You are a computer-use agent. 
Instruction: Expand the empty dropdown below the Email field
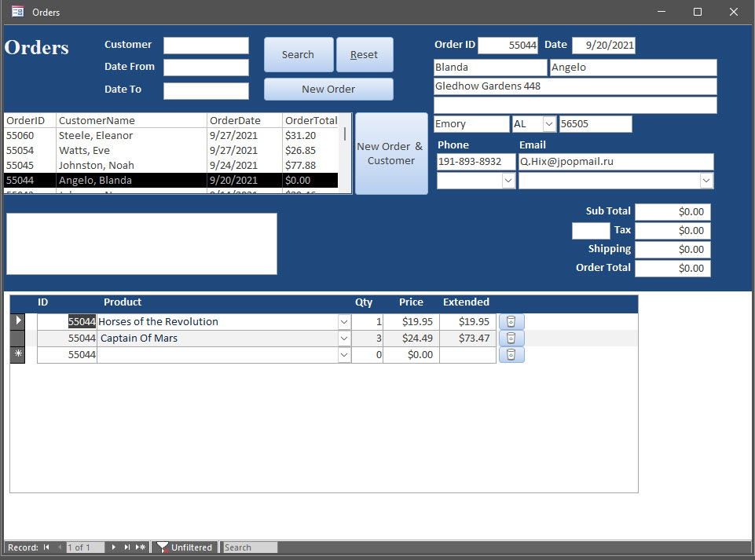tap(706, 181)
